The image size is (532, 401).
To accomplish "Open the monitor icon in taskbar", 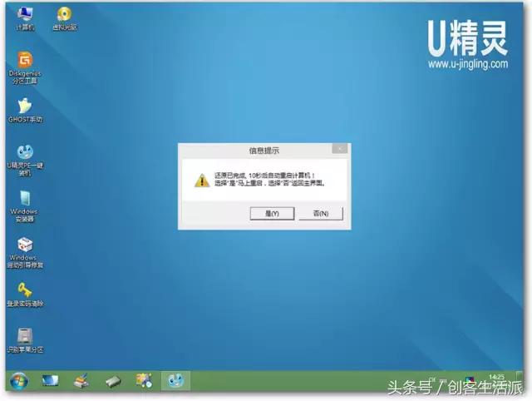I will pyautogui.click(x=50, y=381).
